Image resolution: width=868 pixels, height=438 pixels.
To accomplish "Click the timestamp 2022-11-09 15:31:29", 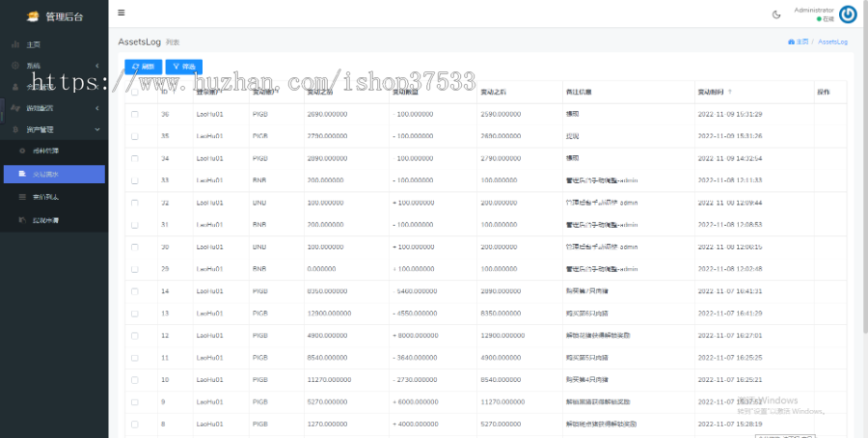I will click(730, 114).
